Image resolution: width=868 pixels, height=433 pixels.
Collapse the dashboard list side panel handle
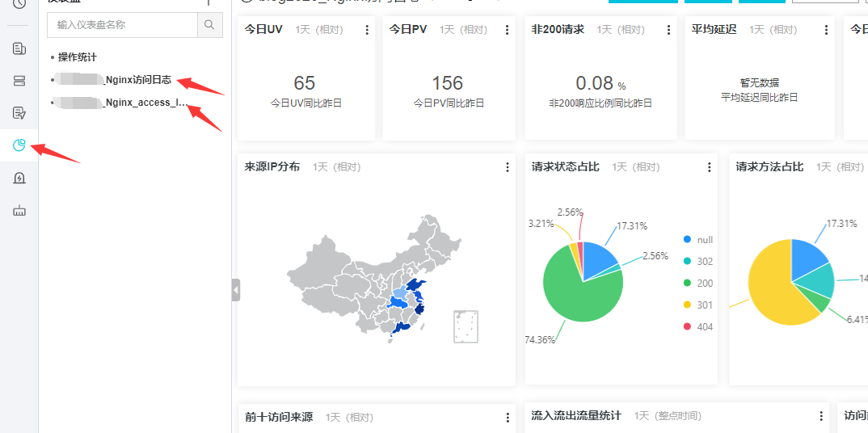coord(236,290)
